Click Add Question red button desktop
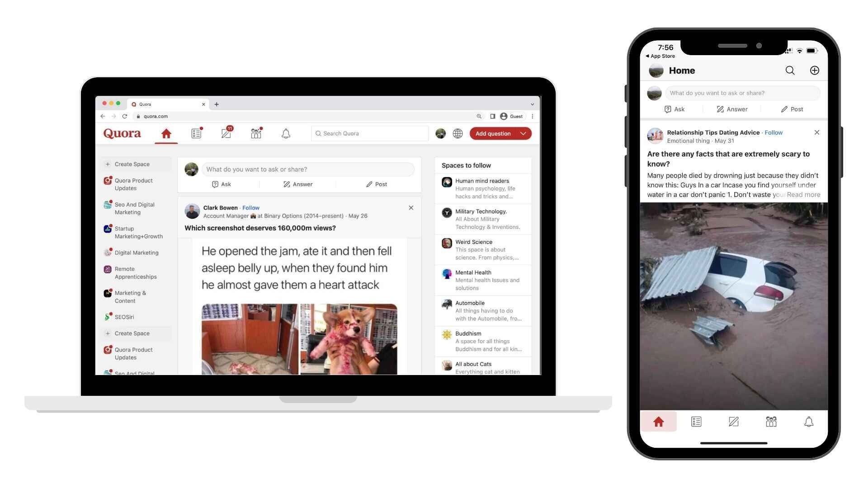868x488 pixels. [494, 133]
